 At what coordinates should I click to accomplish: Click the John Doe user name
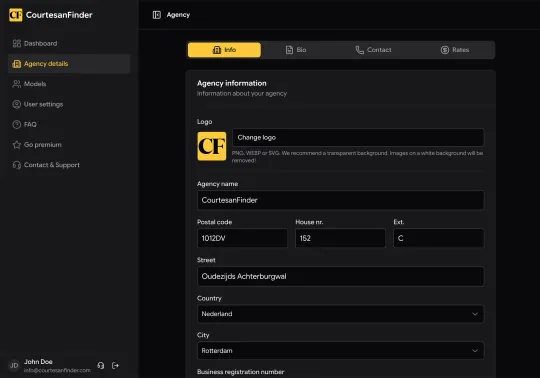click(x=38, y=362)
